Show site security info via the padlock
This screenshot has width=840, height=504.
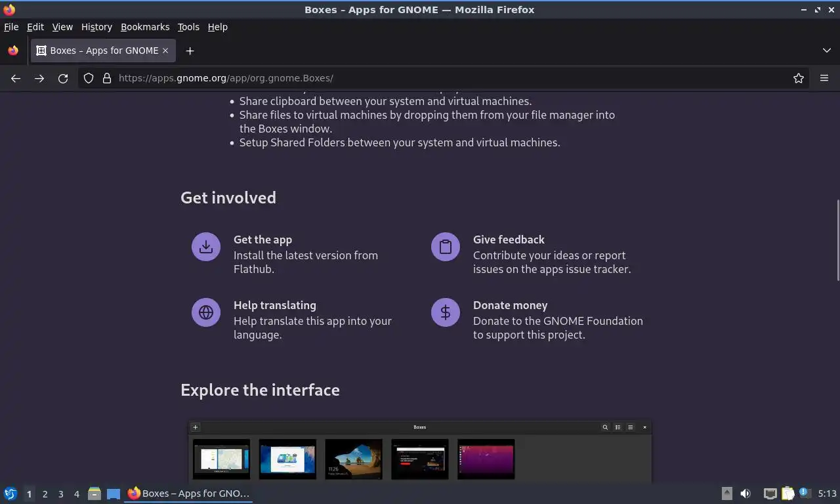[x=107, y=78]
